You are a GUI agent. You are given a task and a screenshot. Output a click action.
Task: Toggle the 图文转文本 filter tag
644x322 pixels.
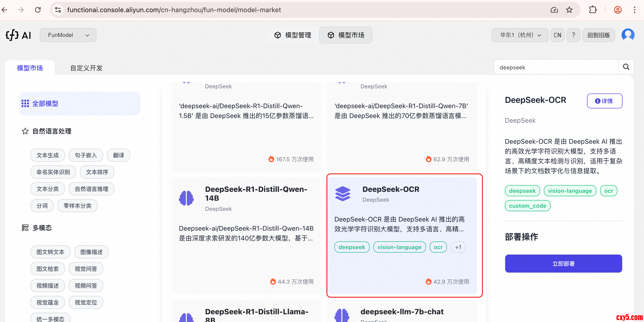pyautogui.click(x=50, y=252)
